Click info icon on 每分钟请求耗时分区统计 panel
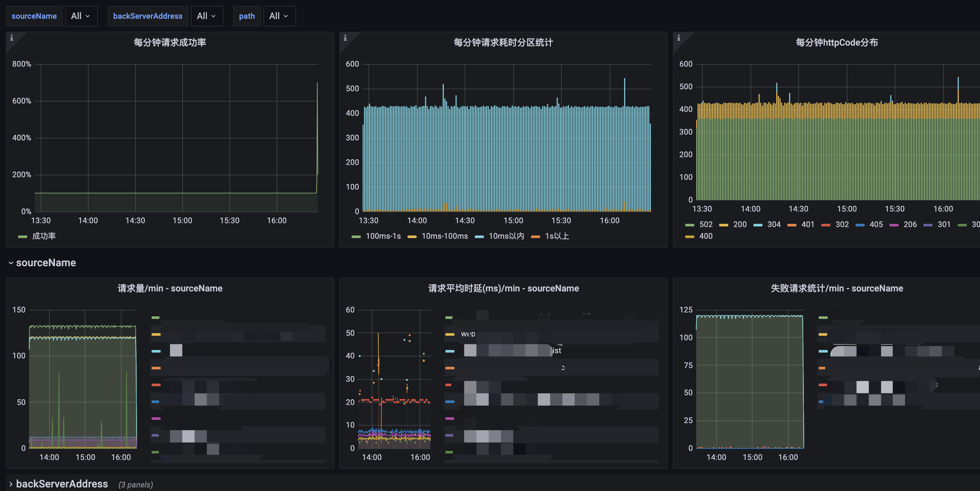This screenshot has width=980, height=491. [x=345, y=38]
